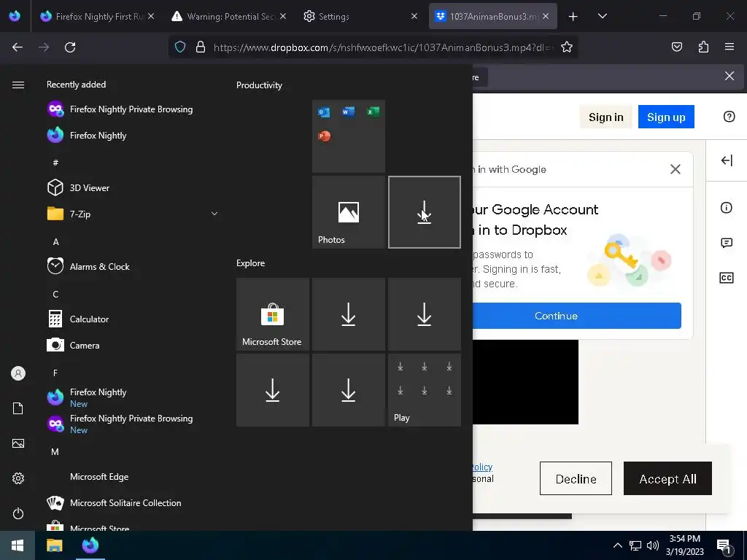Viewport: 747px width, 560px height.
Task: Open comments panel in Dropbox sidebar
Action: pyautogui.click(x=726, y=243)
